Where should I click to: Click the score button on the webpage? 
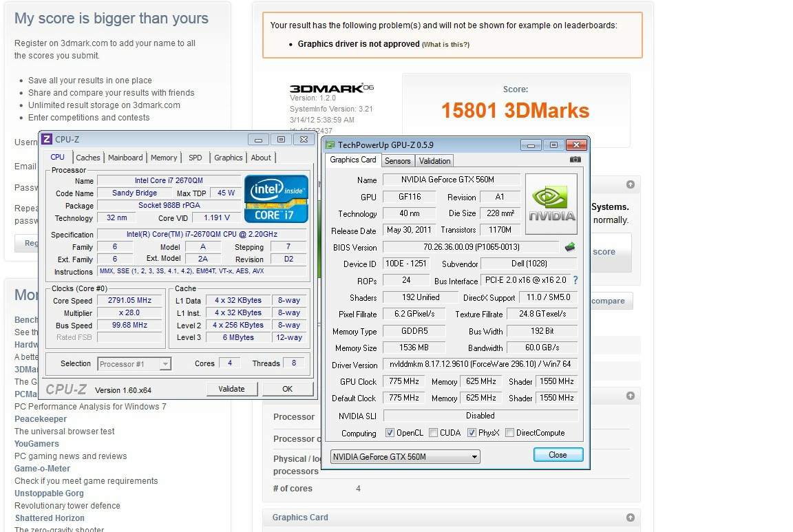click(611, 252)
